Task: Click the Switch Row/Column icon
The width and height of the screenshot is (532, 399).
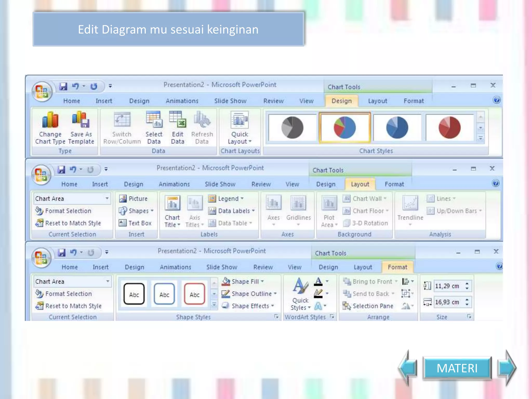Action: coord(122,128)
